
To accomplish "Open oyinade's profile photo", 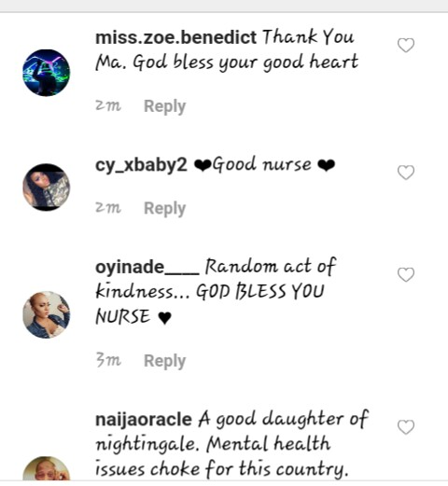I will [x=47, y=314].
